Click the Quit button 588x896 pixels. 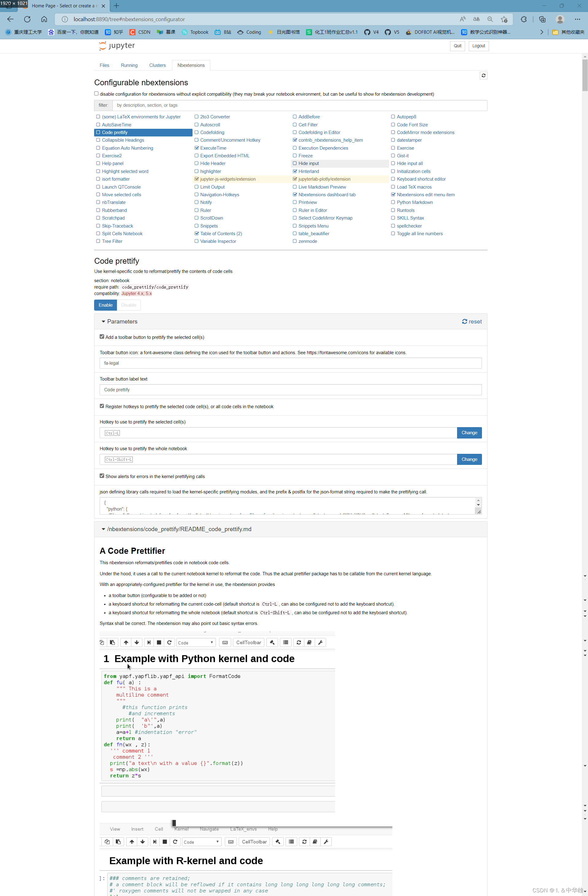click(457, 46)
